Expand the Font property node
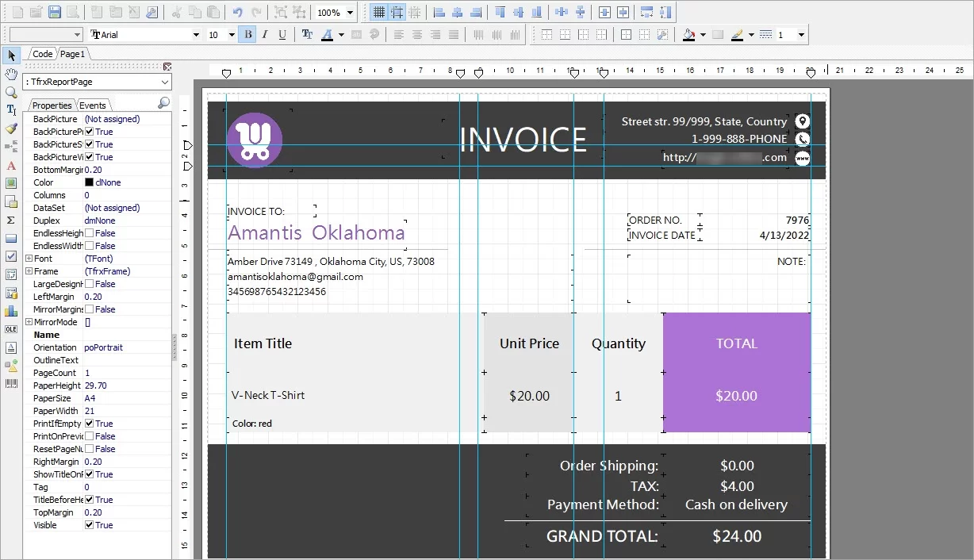 (29, 258)
